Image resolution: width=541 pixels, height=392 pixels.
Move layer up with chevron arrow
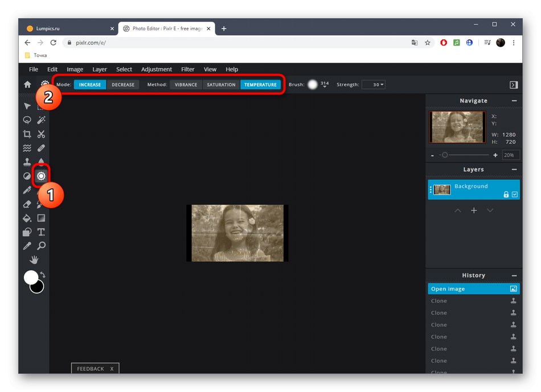[457, 211]
